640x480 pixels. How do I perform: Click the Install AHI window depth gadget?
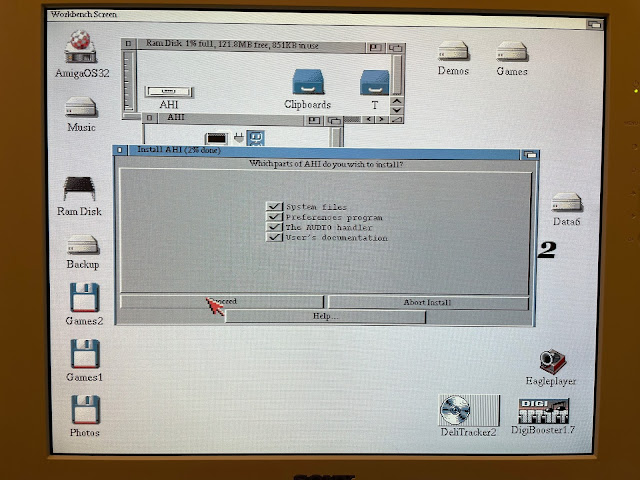[530, 155]
